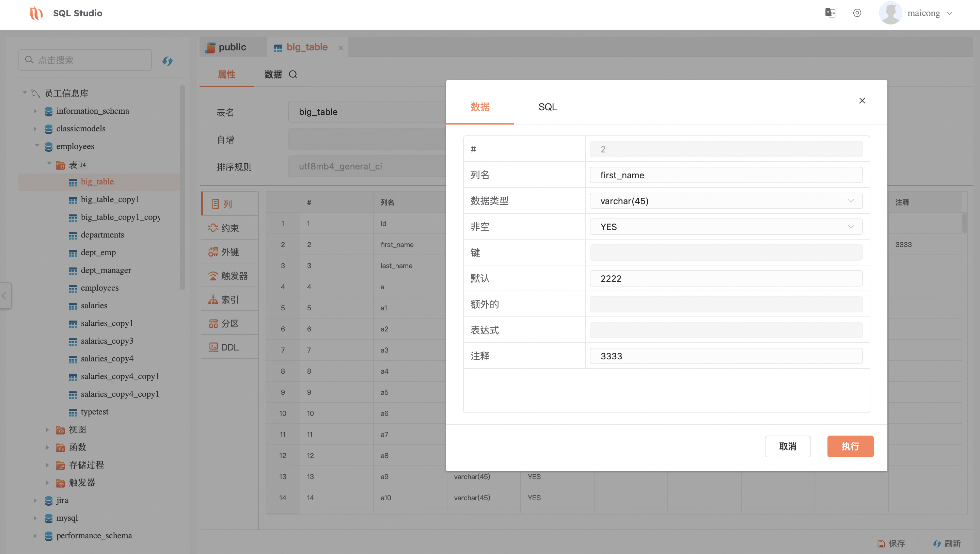Screen dimensions: 980x554
Task: Open the public tab
Action: tap(233, 47)
